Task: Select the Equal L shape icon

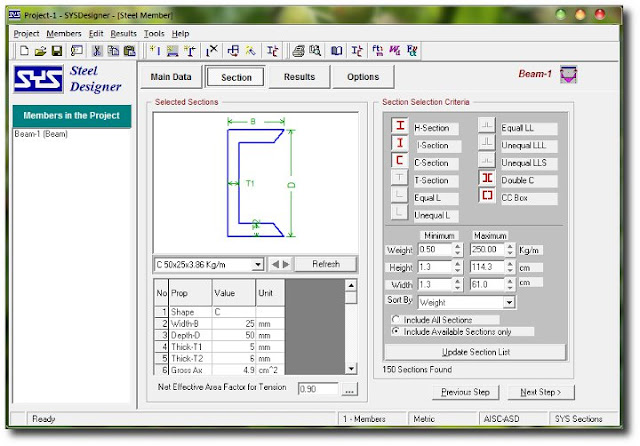Action: (400, 195)
